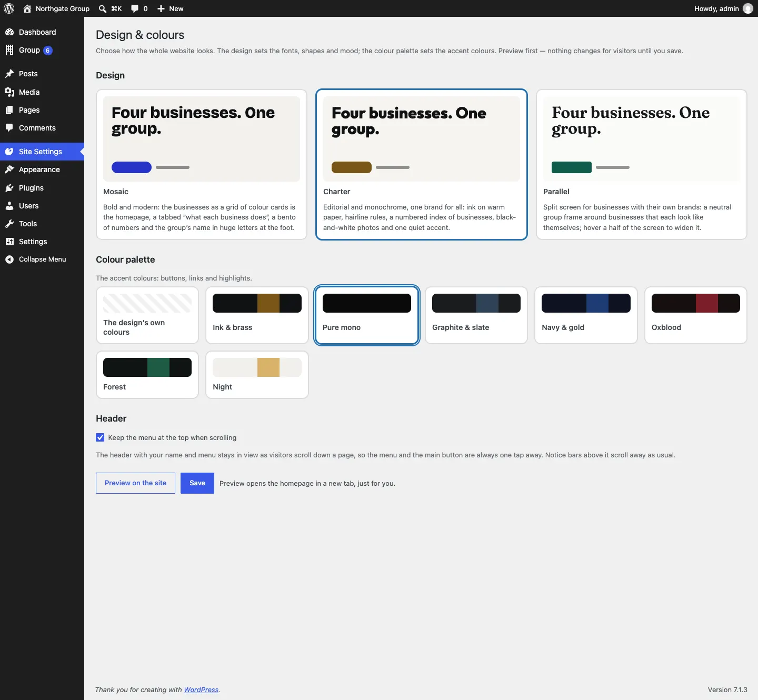758x700 pixels.
Task: Choose the Navy & gold palette
Action: tap(586, 315)
